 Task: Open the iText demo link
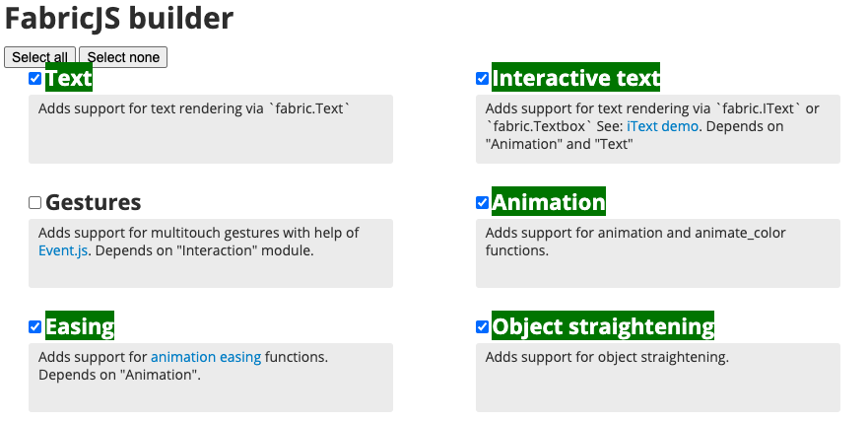[663, 126]
